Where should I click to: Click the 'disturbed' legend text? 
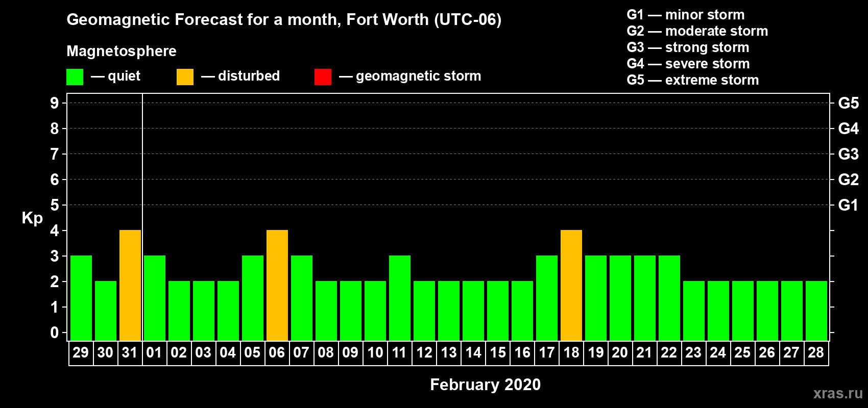coord(249,76)
